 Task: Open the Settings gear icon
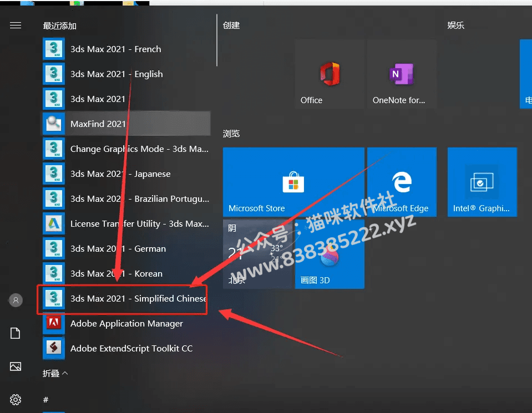(16, 400)
